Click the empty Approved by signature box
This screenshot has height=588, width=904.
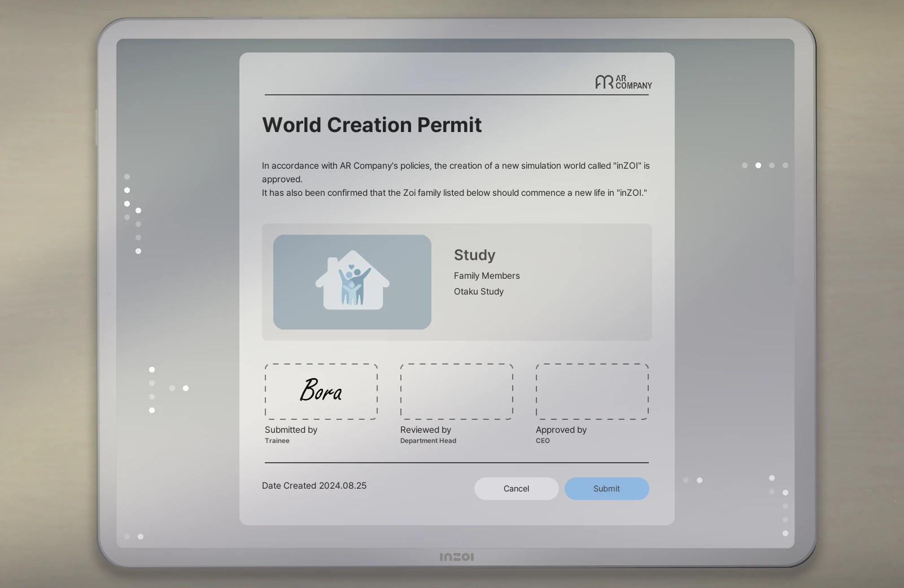(x=592, y=392)
